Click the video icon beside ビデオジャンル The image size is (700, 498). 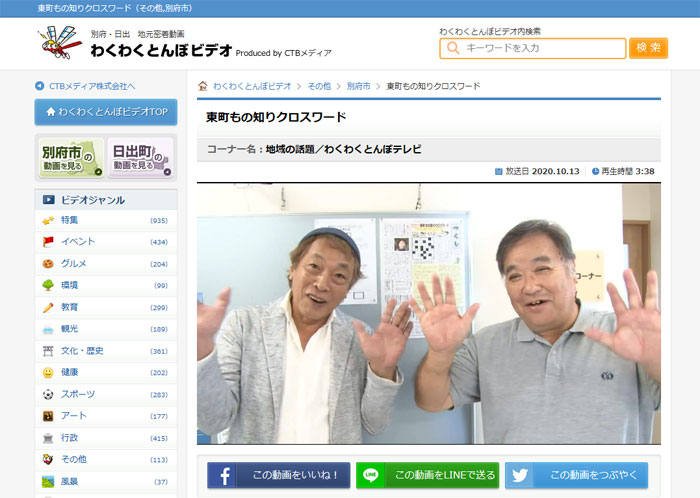pyautogui.click(x=49, y=200)
